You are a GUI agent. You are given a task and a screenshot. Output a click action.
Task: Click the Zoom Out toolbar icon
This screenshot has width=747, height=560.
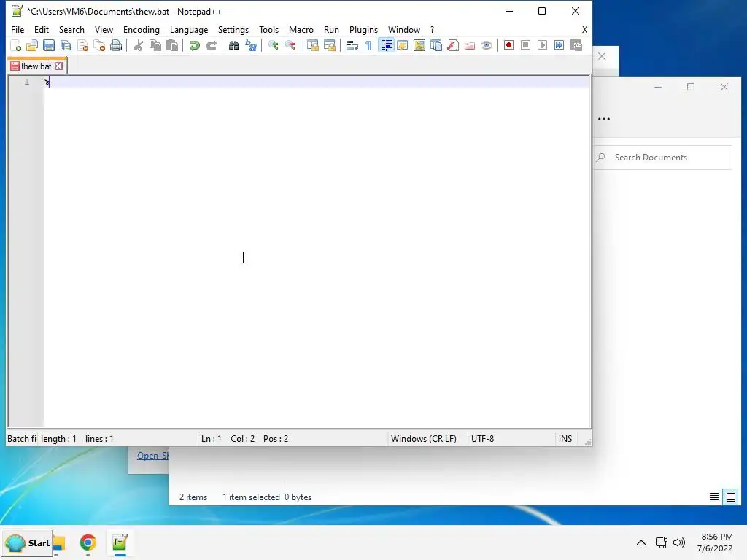pyautogui.click(x=290, y=45)
